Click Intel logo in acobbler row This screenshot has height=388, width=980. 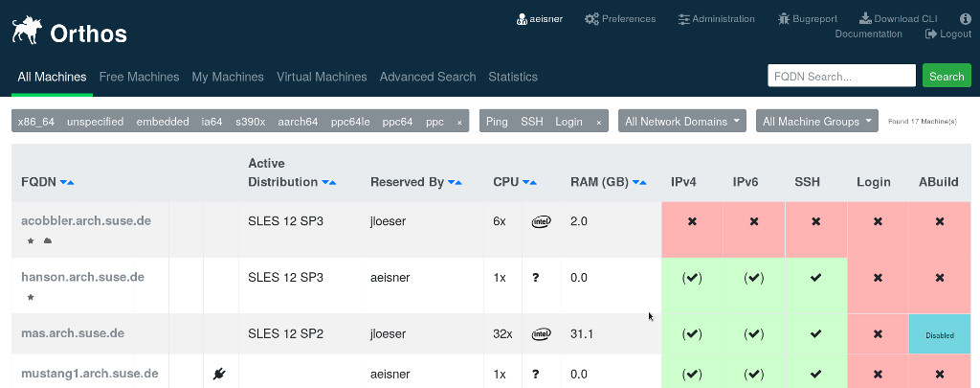542,221
